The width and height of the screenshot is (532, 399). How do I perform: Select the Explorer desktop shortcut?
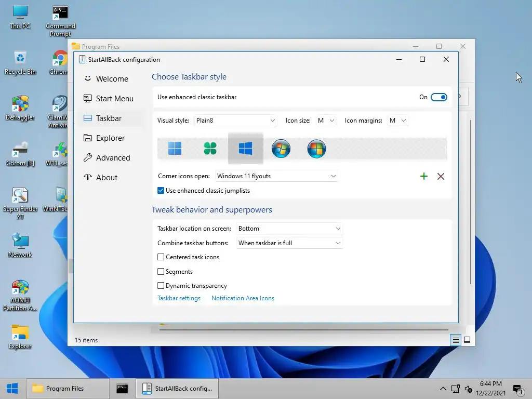(x=20, y=337)
